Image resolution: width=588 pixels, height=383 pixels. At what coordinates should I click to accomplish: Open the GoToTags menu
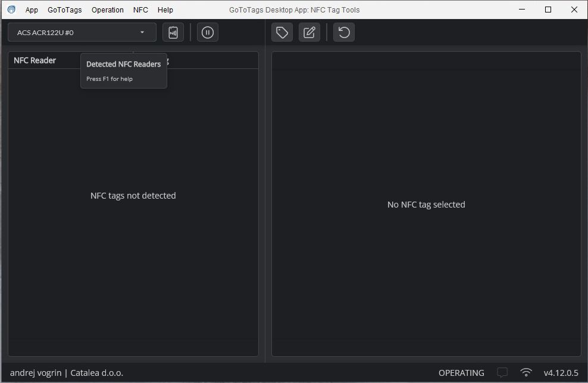coord(65,10)
